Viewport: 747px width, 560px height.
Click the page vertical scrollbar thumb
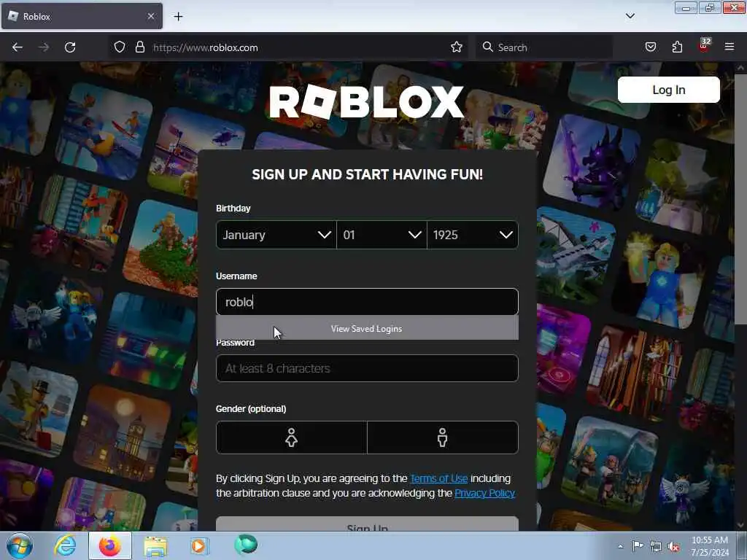click(x=740, y=200)
